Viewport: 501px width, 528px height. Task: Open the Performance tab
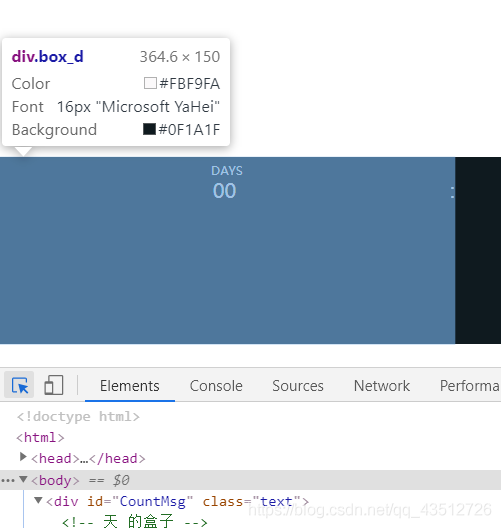[470, 386]
